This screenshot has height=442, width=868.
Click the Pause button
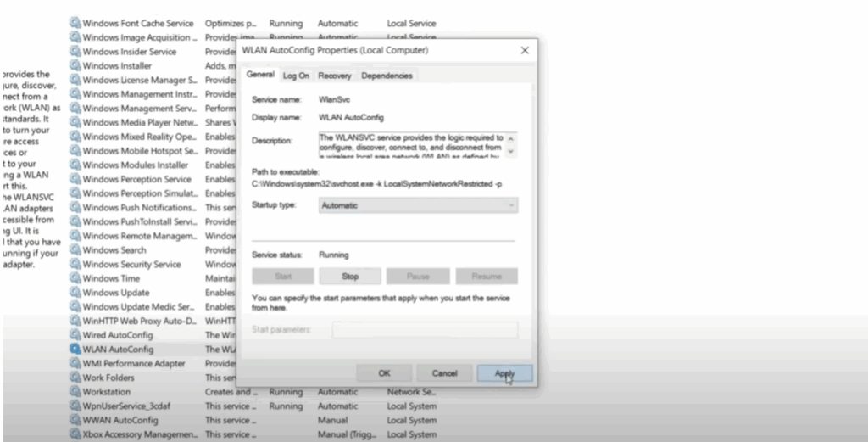pos(418,276)
